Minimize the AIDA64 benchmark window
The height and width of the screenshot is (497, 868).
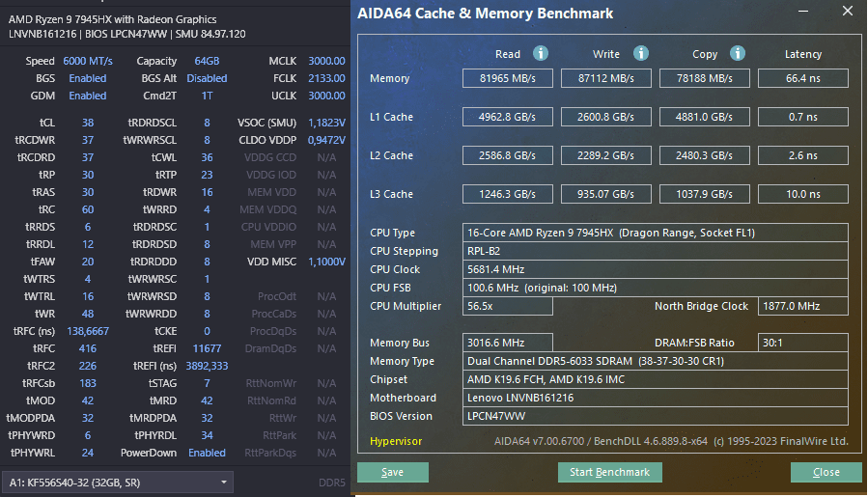tap(803, 11)
